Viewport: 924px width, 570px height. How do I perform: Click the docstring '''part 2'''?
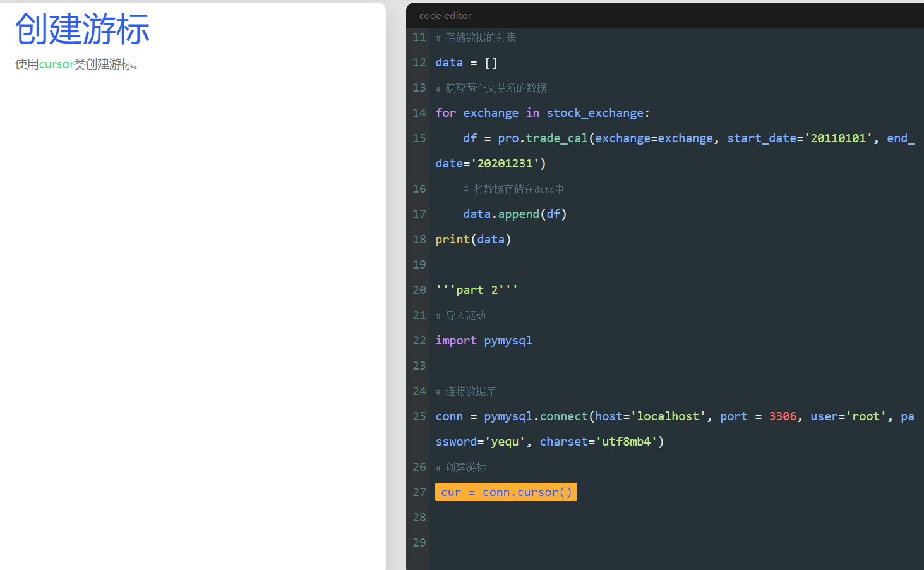[477, 290]
